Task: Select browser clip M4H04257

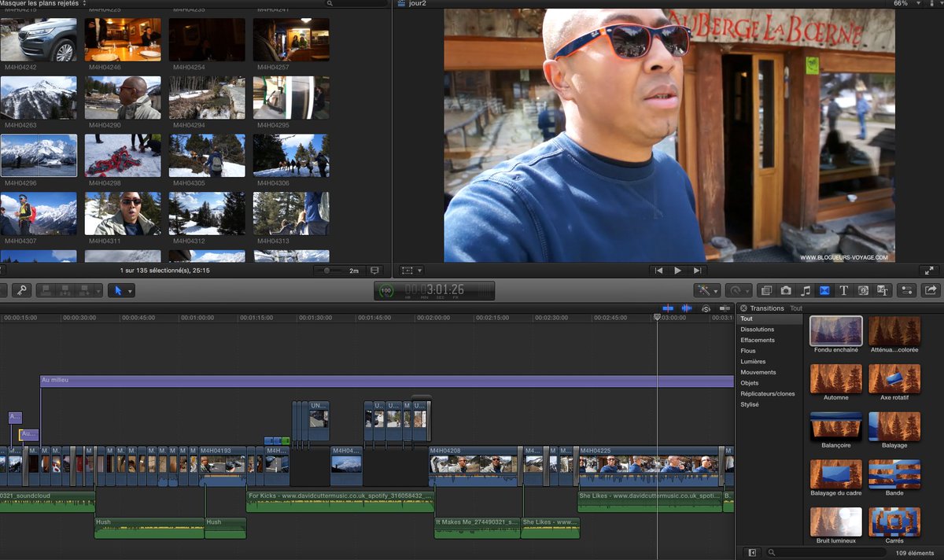Action: point(291,40)
